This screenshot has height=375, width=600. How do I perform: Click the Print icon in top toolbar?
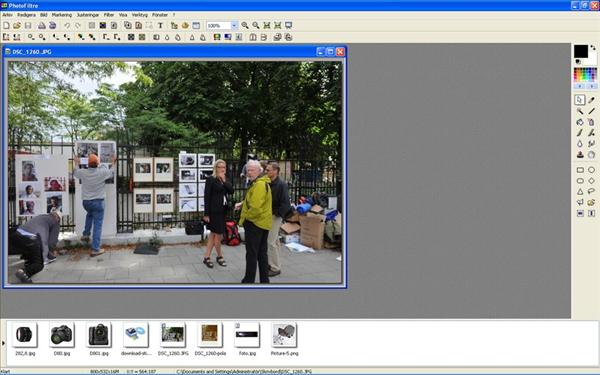(x=42, y=26)
